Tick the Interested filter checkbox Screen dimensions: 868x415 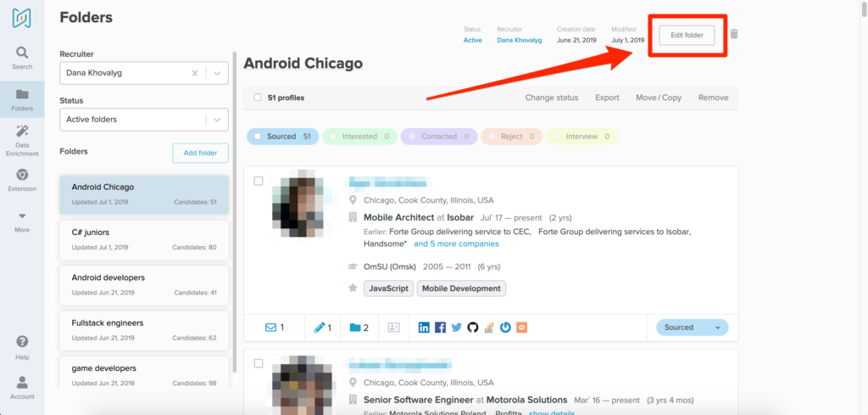[332, 137]
